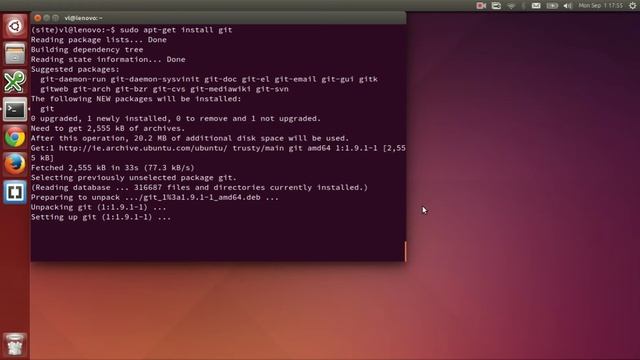This screenshot has height=360, width=640.
Task: Click 'Need to get 2,555 kB' line
Action: pyautogui.click(x=108, y=128)
